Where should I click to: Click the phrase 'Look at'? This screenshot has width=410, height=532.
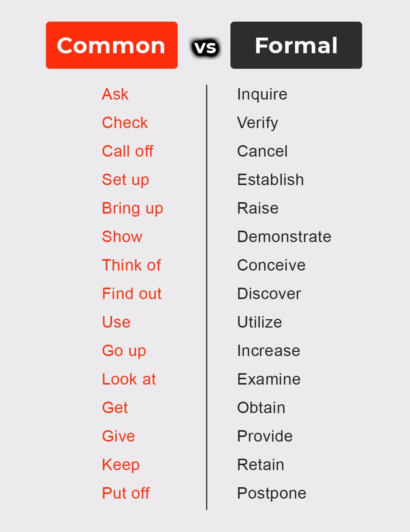[x=129, y=379]
